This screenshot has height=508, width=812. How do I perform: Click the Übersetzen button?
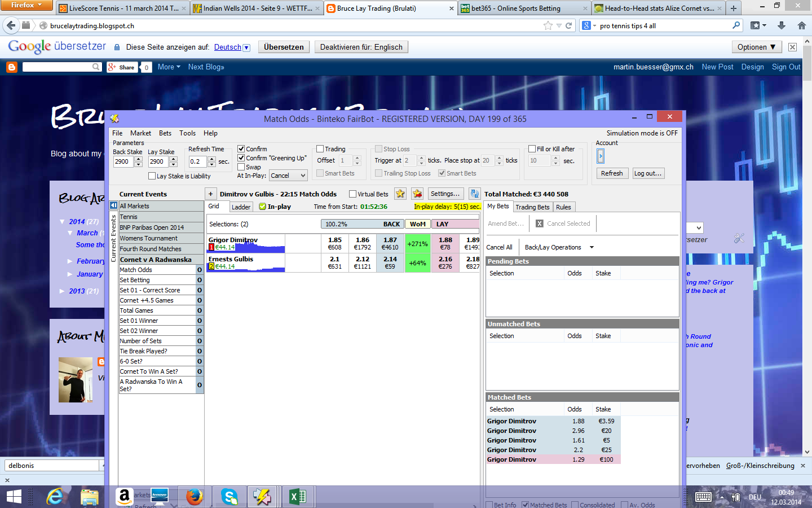click(x=284, y=47)
